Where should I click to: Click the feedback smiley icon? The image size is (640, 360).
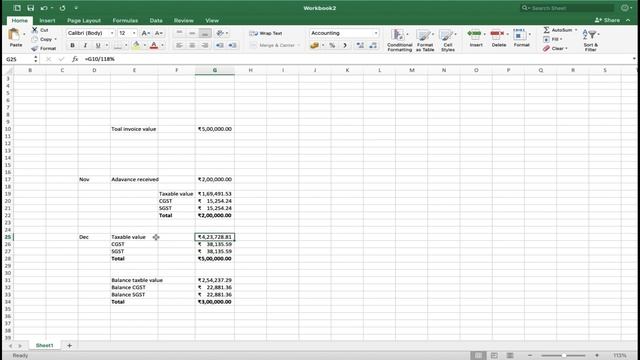(x=625, y=8)
